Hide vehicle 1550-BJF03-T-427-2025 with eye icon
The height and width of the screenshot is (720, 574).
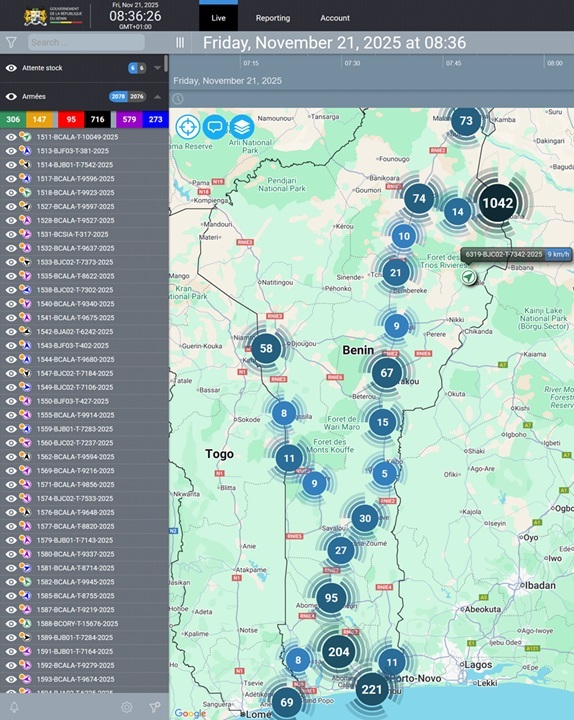pos(11,401)
